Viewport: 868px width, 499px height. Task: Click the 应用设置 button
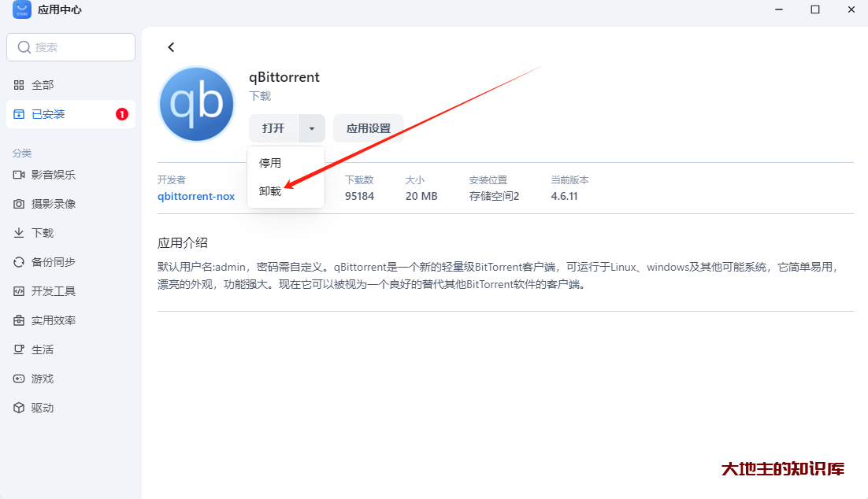click(368, 128)
